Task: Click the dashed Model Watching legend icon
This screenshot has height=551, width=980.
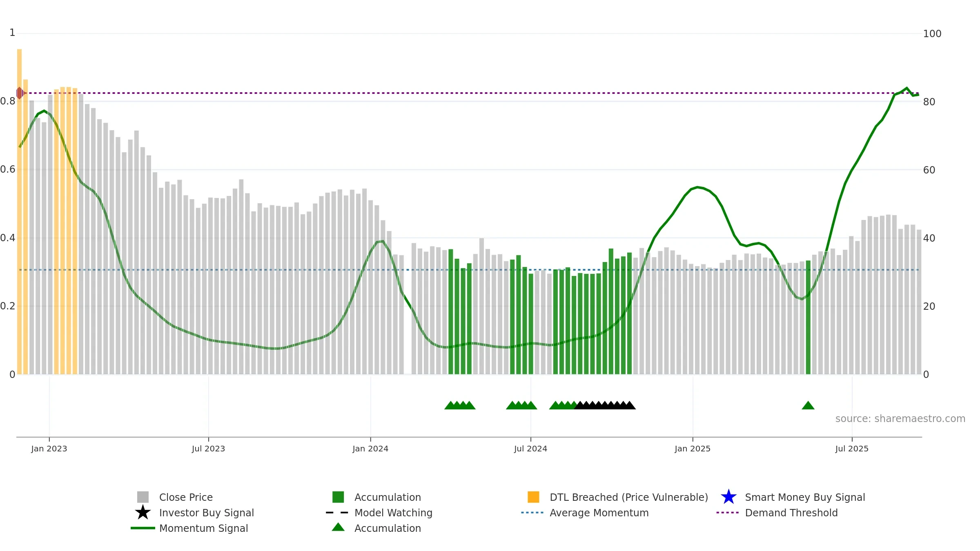Action: click(337, 513)
